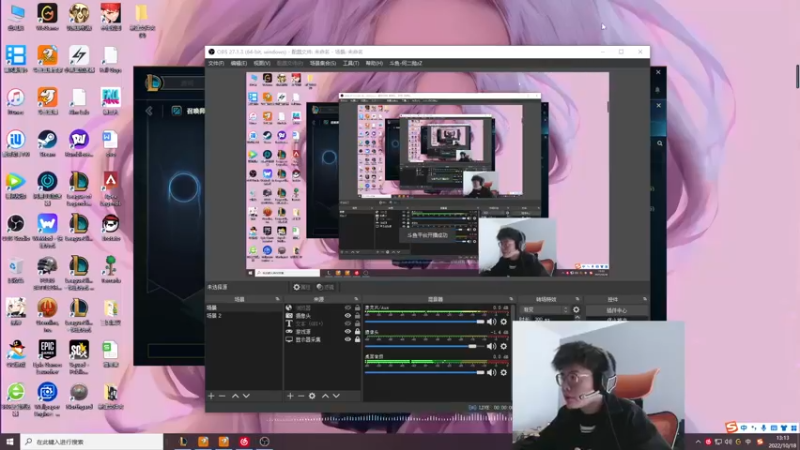Viewport: 800px width, 450px height.
Task: Open iTunes desktop shortcut
Action: click(15, 101)
